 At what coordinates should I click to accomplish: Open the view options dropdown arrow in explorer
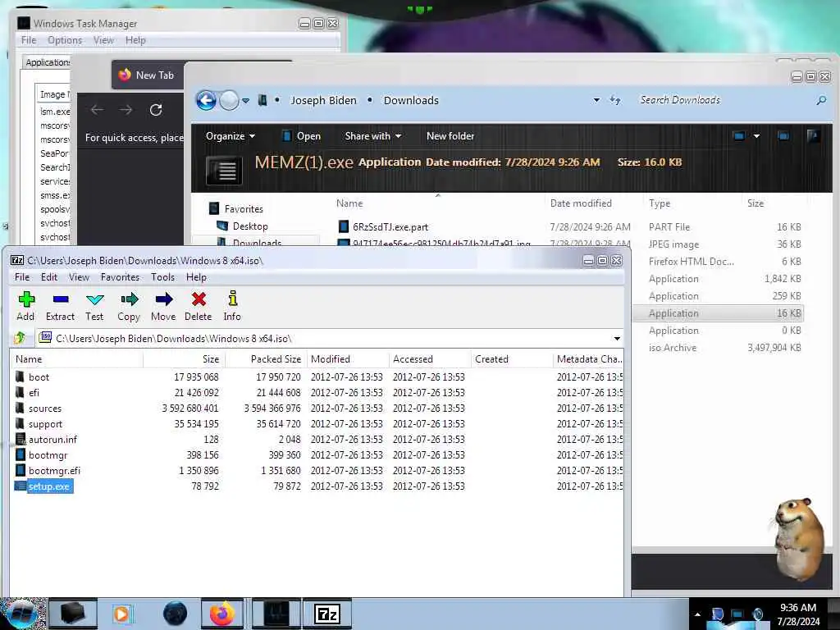pos(756,136)
